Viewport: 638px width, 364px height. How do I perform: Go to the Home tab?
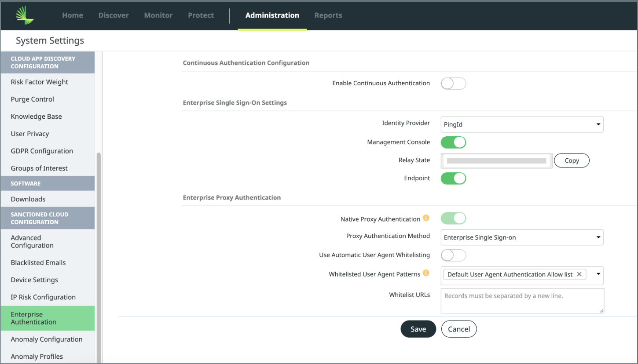pyautogui.click(x=73, y=15)
